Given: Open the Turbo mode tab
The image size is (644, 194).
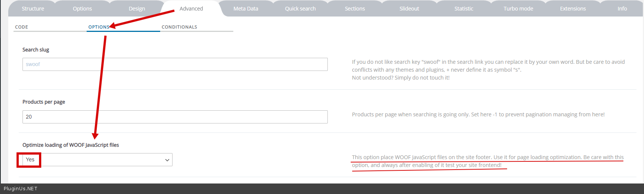Looking at the screenshot, I should [x=518, y=9].
